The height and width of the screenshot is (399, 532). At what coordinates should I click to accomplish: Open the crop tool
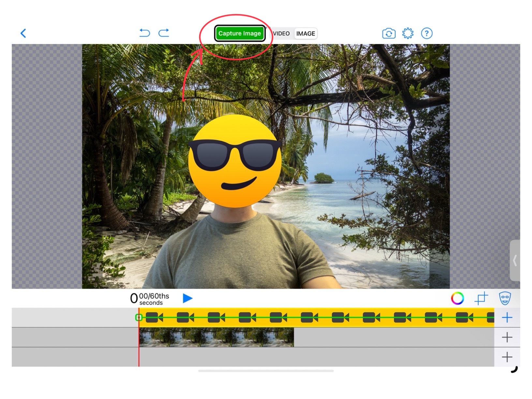(481, 298)
